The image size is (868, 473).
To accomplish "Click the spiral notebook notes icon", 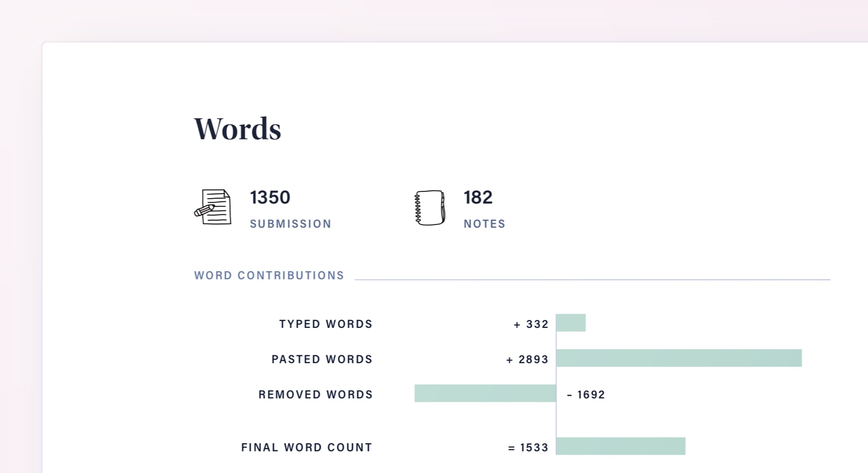I will coord(430,208).
